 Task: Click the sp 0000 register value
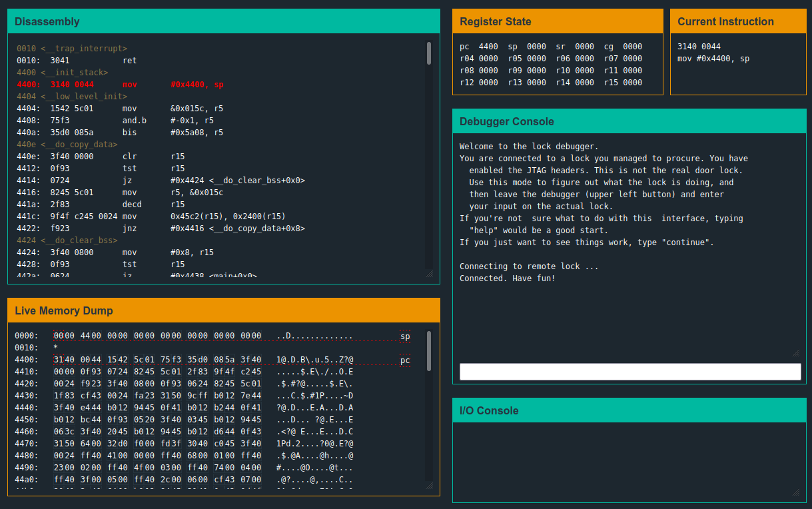click(536, 47)
